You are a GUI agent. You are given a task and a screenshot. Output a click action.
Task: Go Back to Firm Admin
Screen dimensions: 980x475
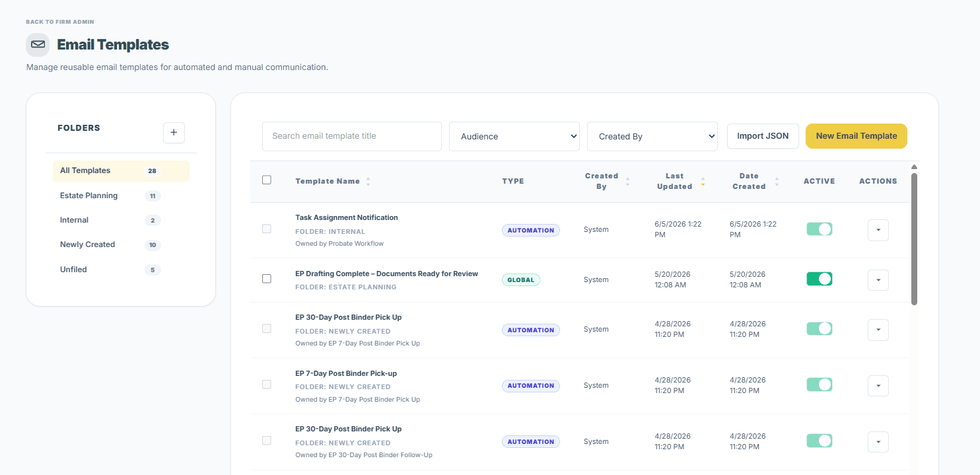pos(60,22)
